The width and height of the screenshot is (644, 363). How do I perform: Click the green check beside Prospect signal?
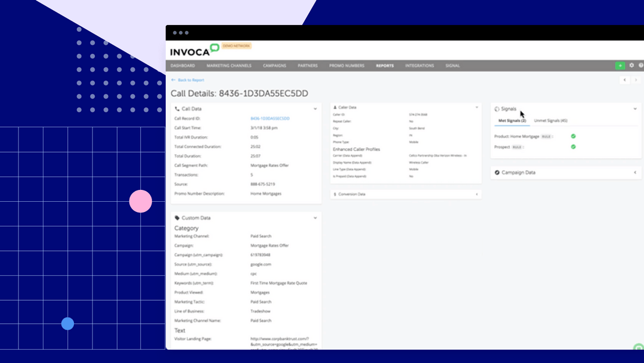572,147
